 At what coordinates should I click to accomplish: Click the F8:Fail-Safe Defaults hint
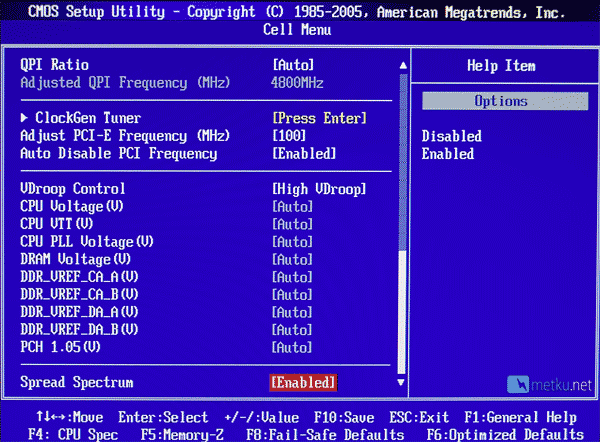click(325, 435)
